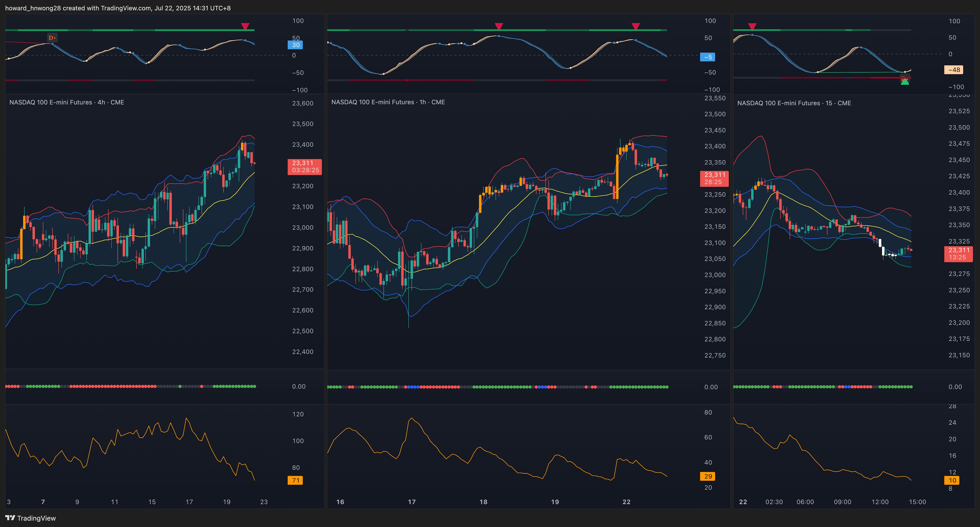Click the 15:00 time label on the 15-minute axis
Viewport: 980px width, 527px height.
918,502
